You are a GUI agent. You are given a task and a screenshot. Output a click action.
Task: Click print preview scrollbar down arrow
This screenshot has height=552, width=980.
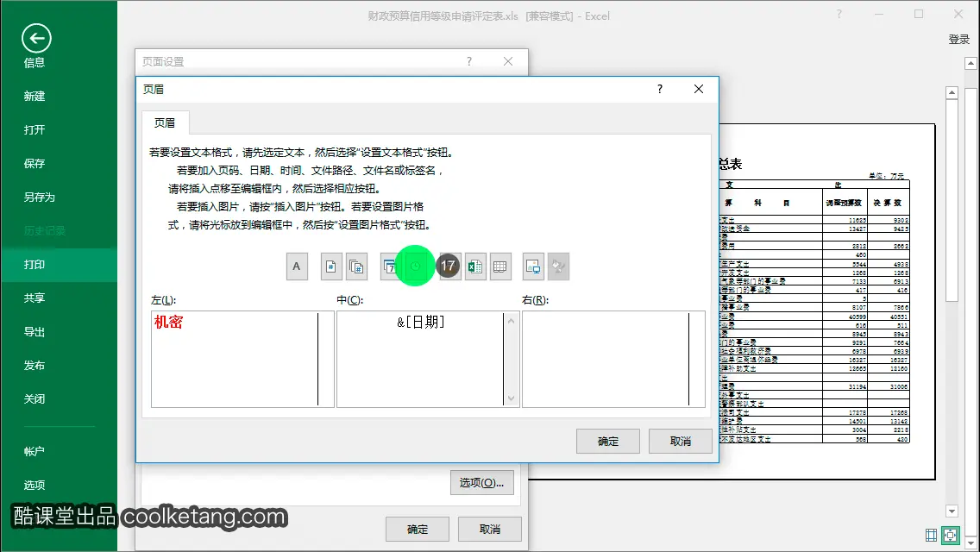coord(952,511)
